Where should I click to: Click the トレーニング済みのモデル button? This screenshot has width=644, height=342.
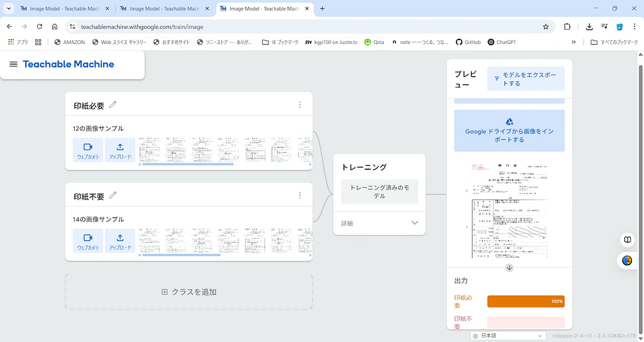pyautogui.click(x=379, y=191)
